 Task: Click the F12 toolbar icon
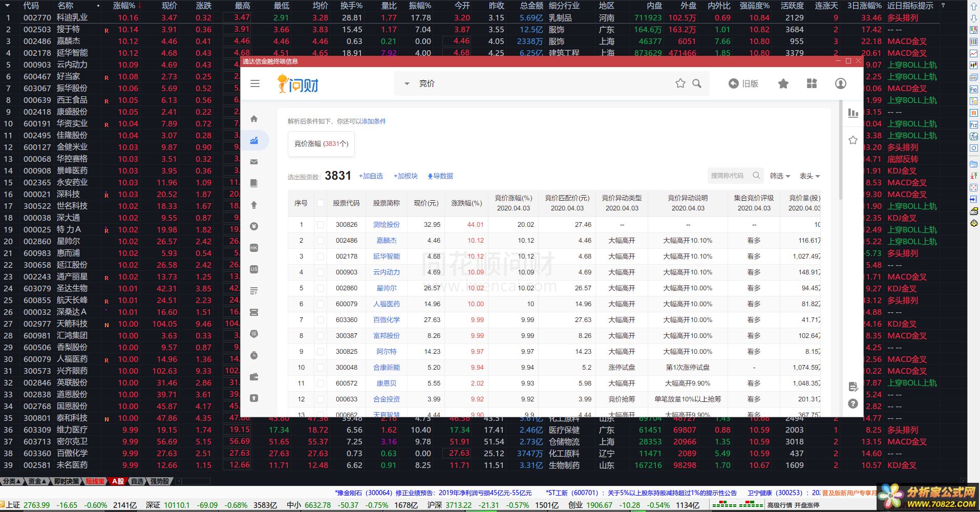[x=974, y=124]
